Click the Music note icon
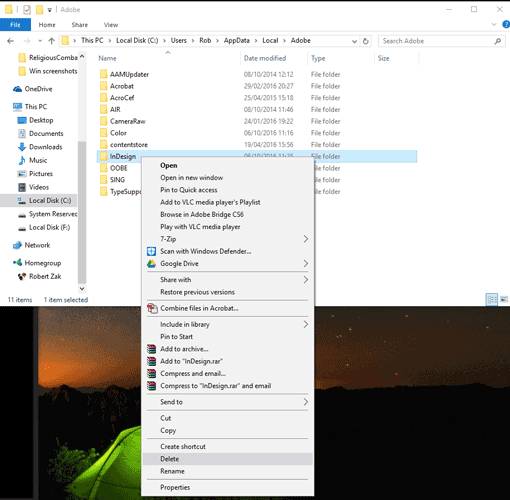This screenshot has width=510, height=500. coord(22,160)
